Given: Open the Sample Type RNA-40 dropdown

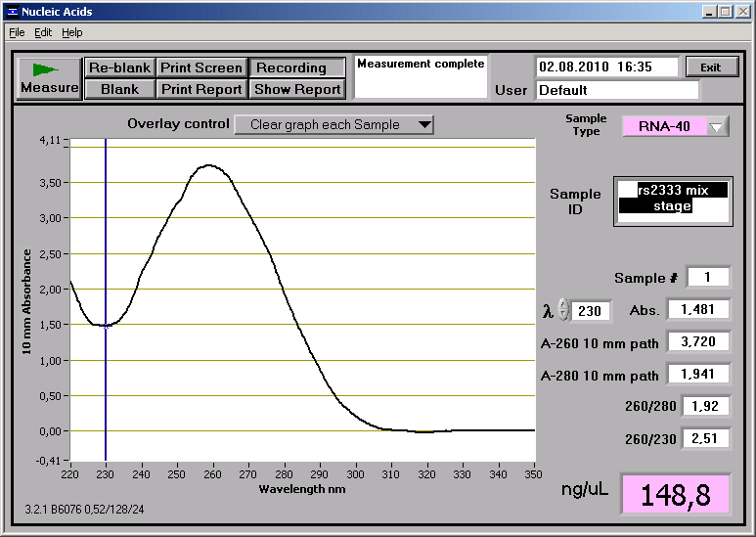Looking at the screenshot, I should point(718,126).
